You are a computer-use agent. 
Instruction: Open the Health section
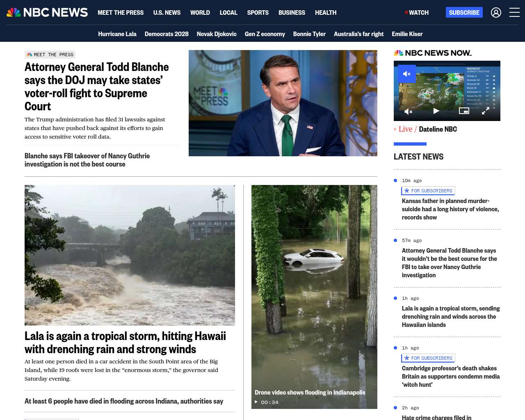point(326,13)
